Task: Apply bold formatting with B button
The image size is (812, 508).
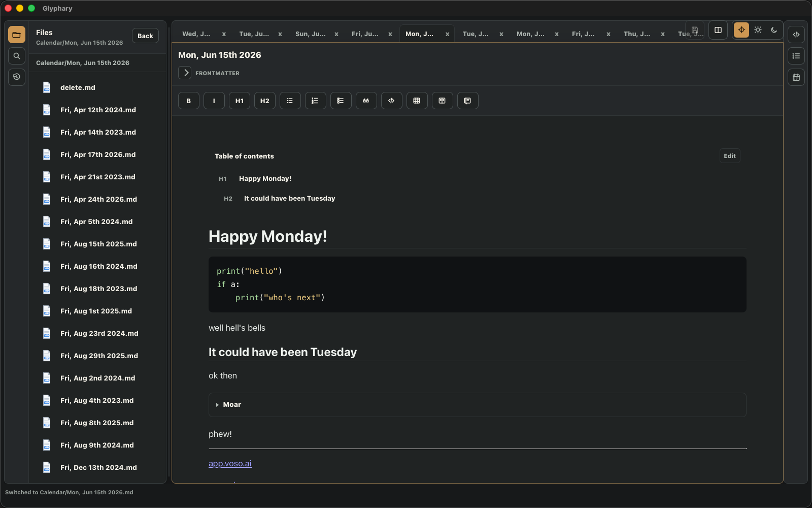Action: 189,101
